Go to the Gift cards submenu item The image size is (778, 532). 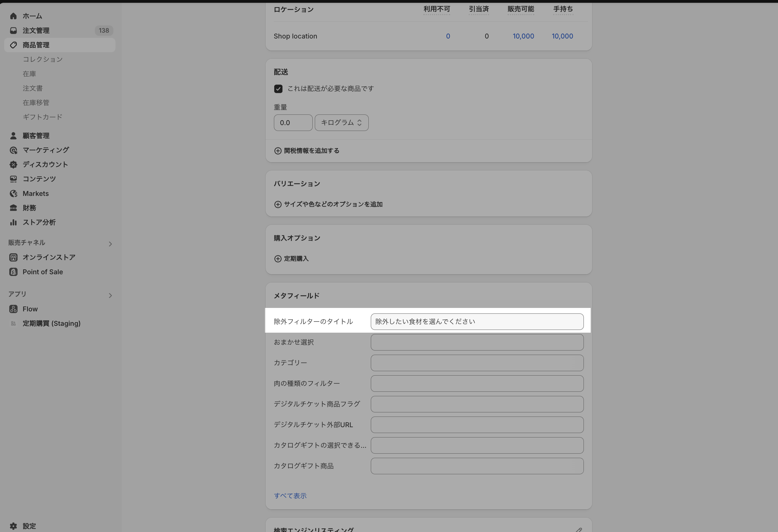43,117
